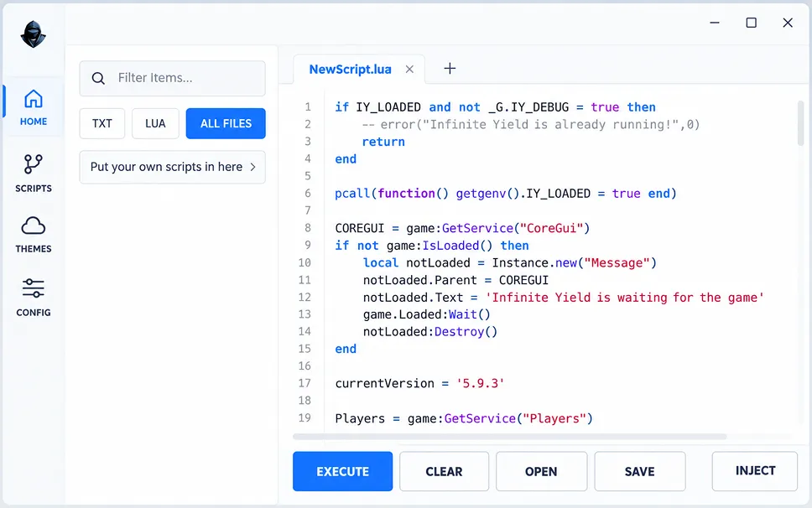Open the Home sidebar section

coord(34,107)
